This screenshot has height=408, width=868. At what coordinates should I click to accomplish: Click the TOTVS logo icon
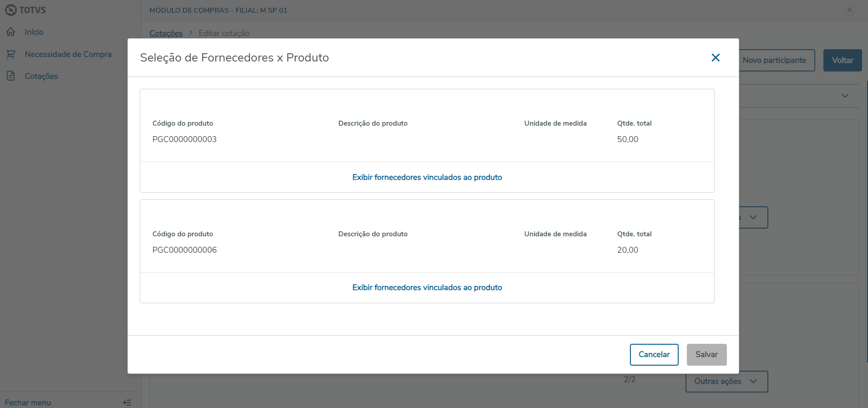click(x=11, y=10)
